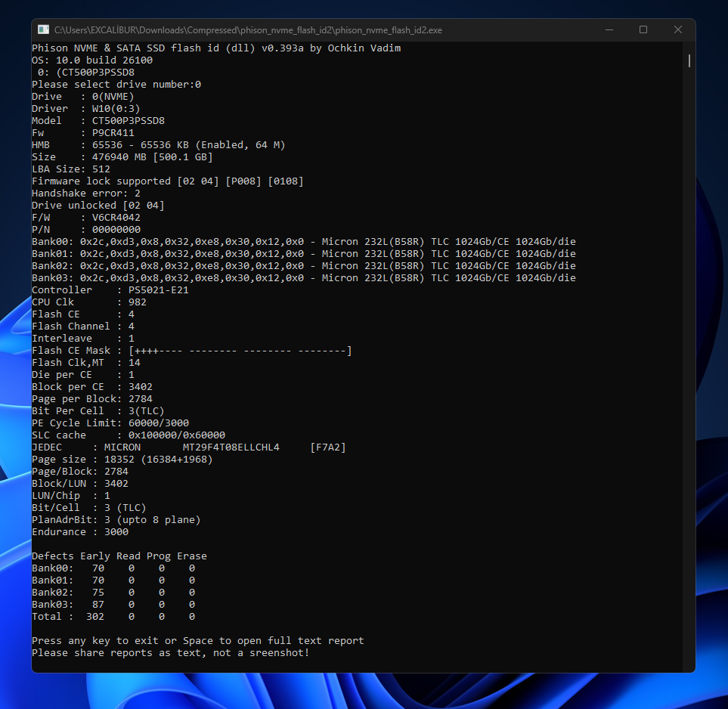Image resolution: width=728 pixels, height=709 pixels.
Task: Click the 'OS: 10.0 build 26100' line
Action: tap(92, 60)
